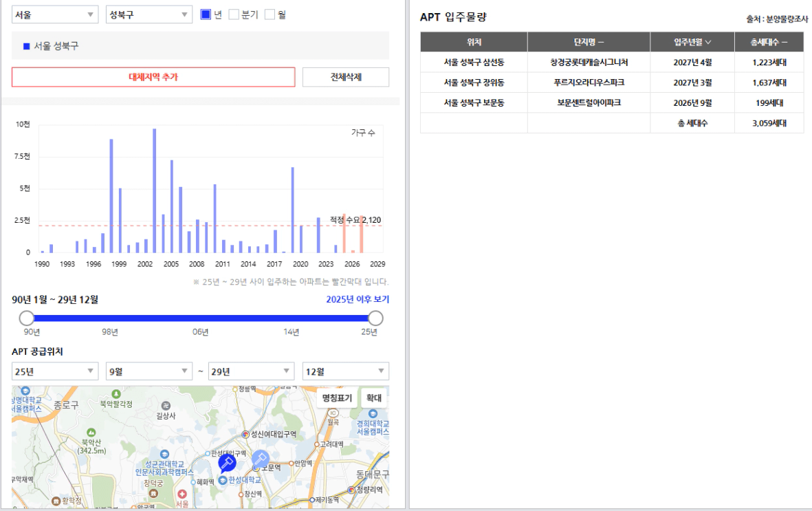
Task: Click the 북악산 mountain icon on map
Action: pos(91,432)
